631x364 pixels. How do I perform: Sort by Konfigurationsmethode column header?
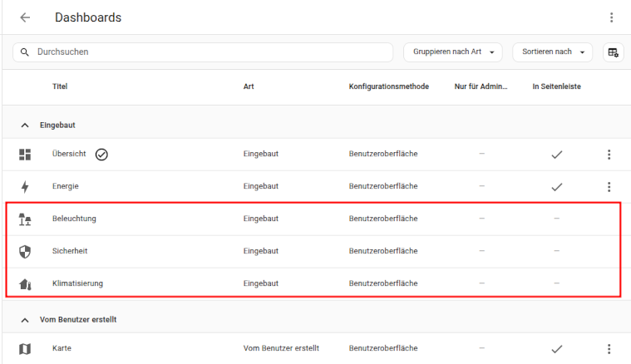(x=389, y=86)
